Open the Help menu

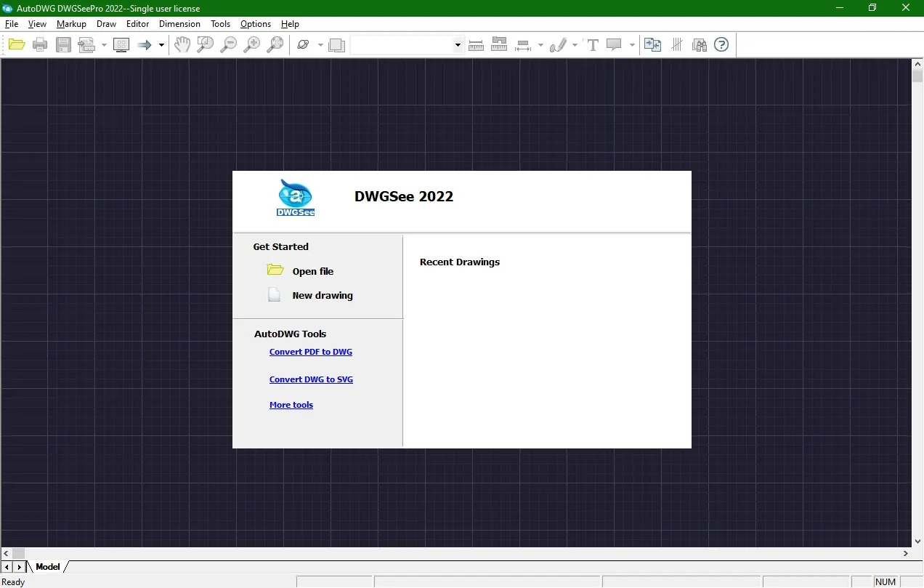click(290, 24)
